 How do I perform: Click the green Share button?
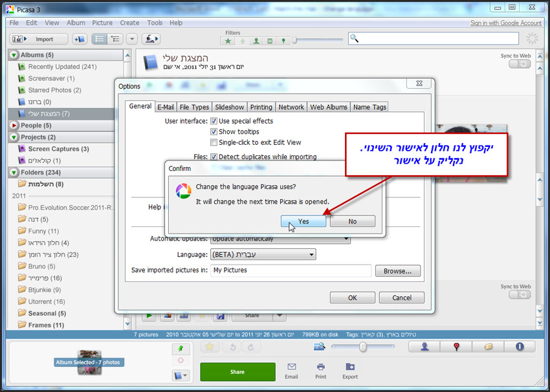pos(237,372)
